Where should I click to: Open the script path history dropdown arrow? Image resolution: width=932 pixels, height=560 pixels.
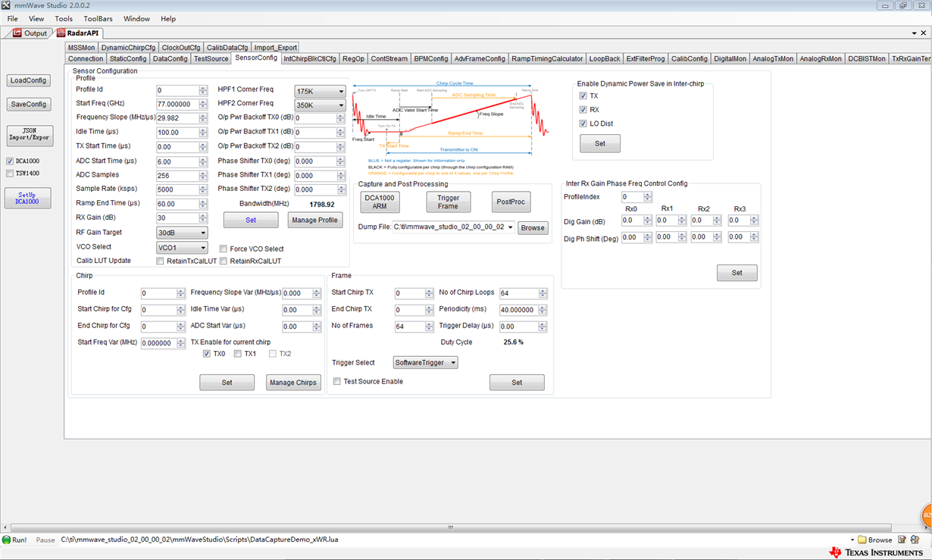point(852,540)
